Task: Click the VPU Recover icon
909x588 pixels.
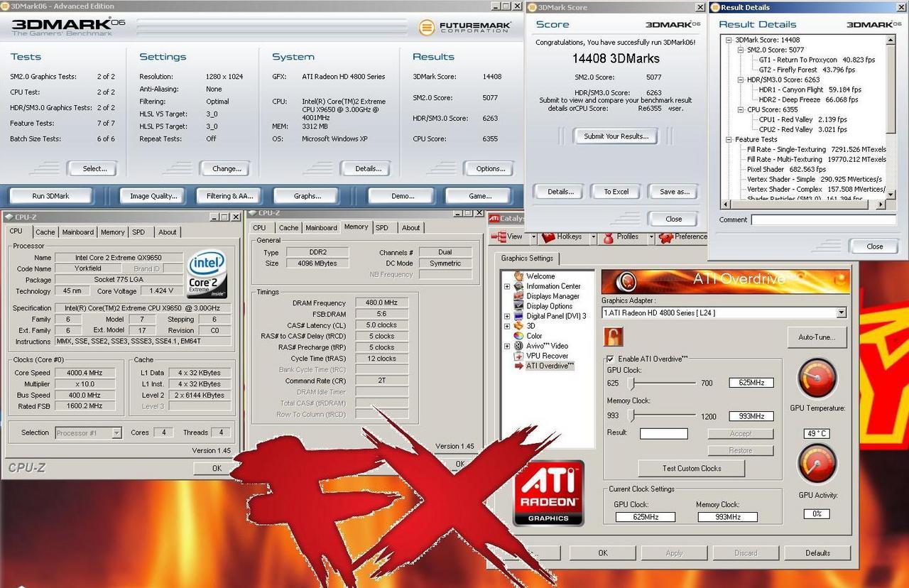Action: click(x=518, y=356)
